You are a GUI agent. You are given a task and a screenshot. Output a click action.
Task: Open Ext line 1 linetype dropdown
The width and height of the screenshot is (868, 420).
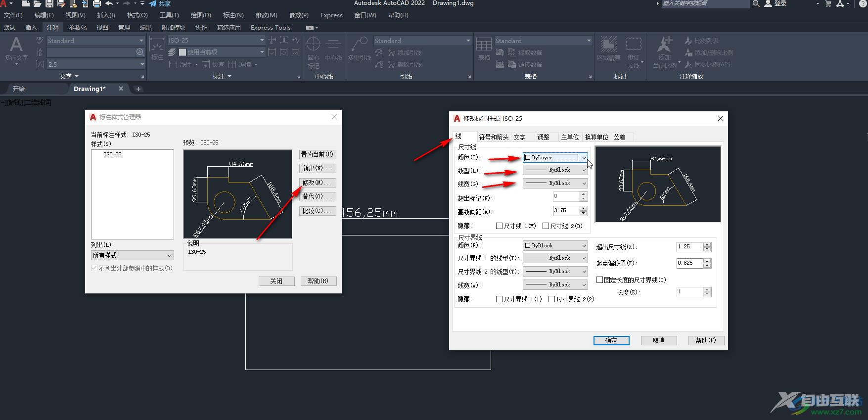(x=555, y=258)
